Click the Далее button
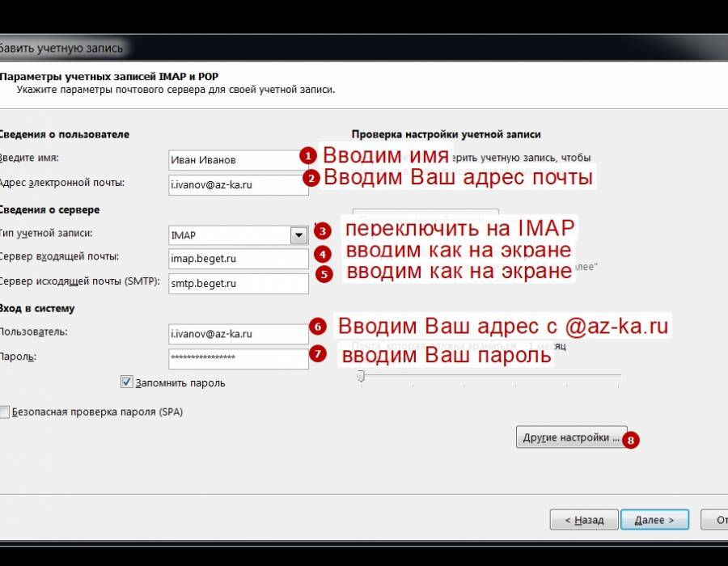 click(654, 520)
